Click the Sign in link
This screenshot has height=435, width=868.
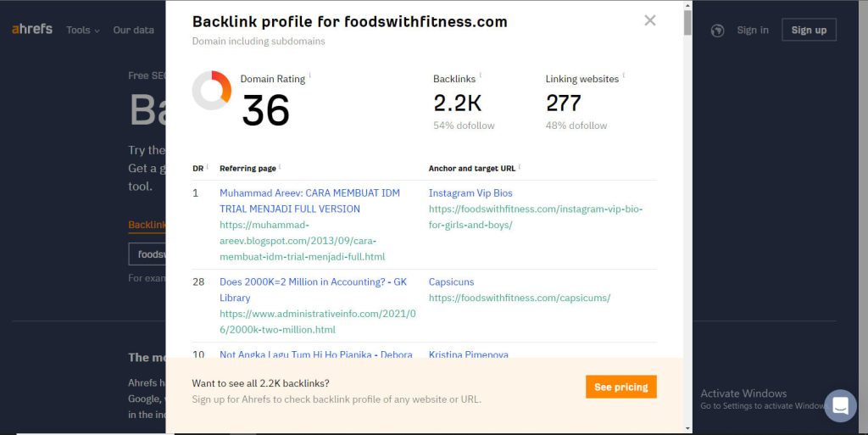(x=753, y=30)
